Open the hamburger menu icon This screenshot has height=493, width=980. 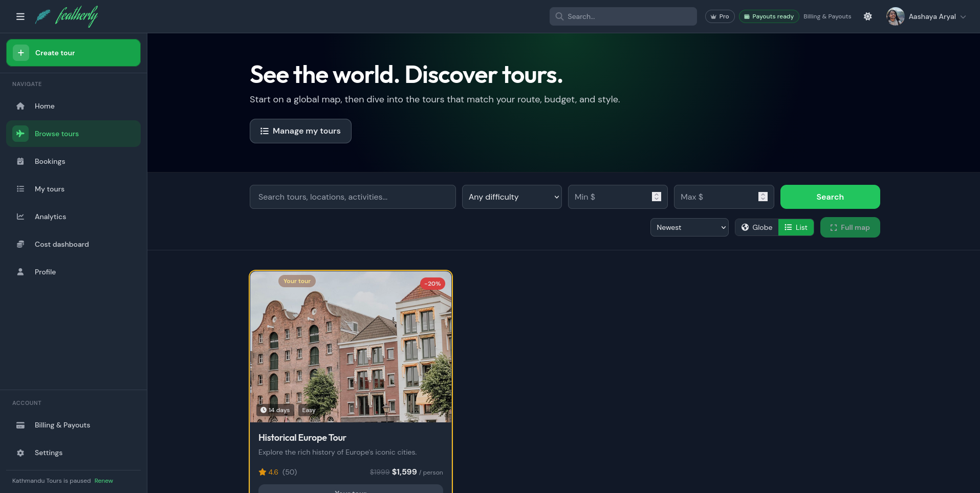(20, 16)
